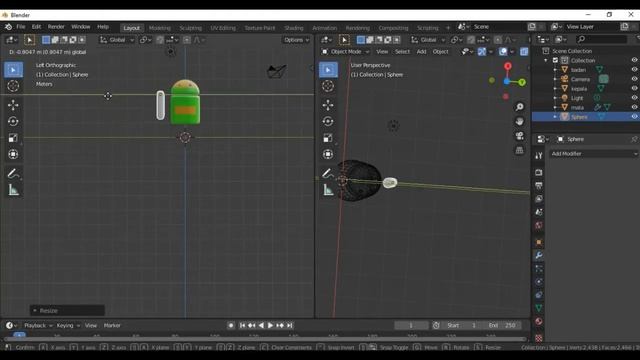
Task: Click the pan hand icon in right viewport
Action: [x=519, y=121]
